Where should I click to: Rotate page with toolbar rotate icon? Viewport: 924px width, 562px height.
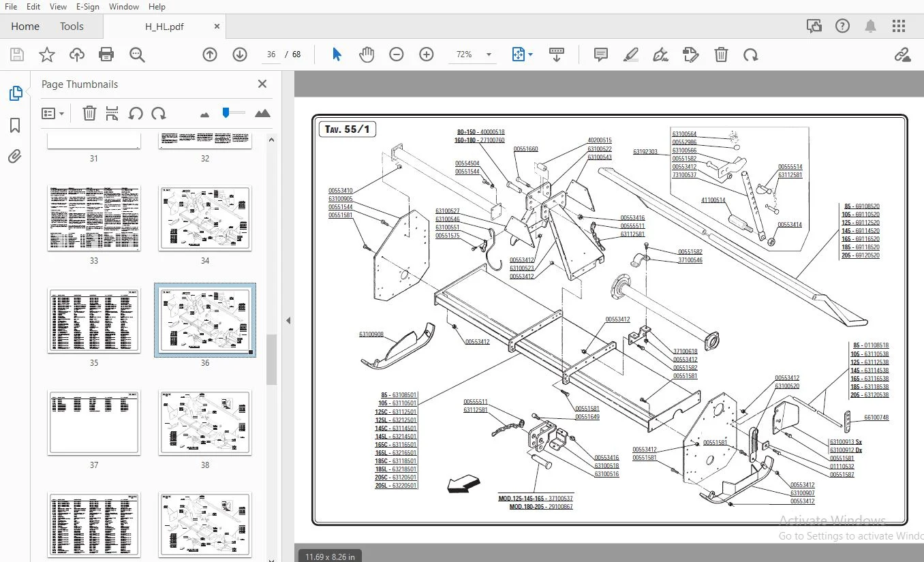(x=751, y=54)
